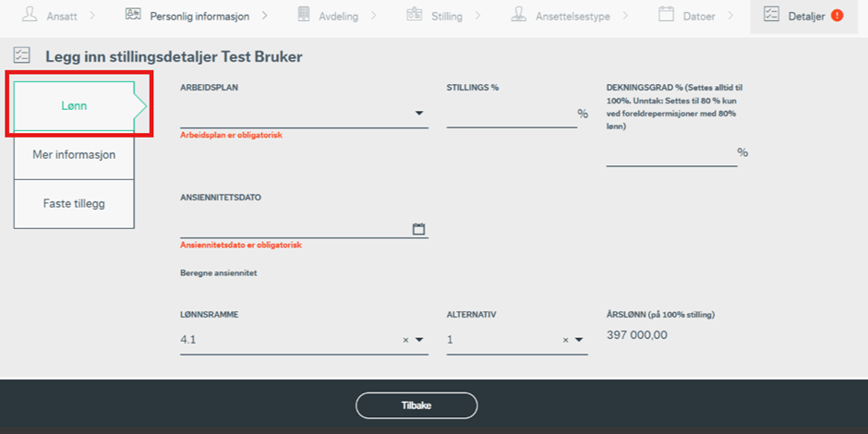Open the Faste tillegg tab

pos(74,203)
